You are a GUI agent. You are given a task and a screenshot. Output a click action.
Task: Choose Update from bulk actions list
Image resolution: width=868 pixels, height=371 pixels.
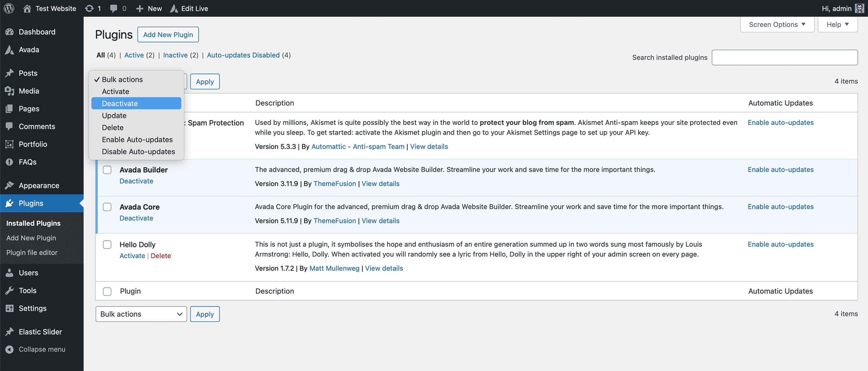[x=136, y=116]
